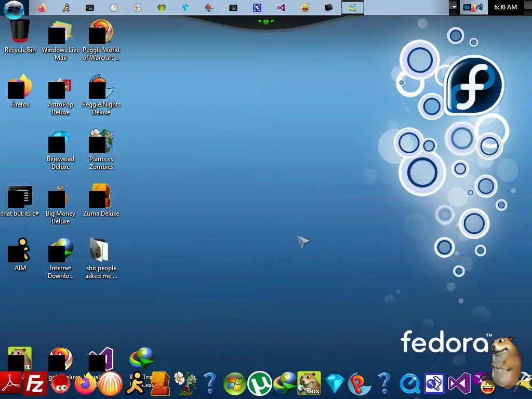Open the 6:30 AM clock
This screenshot has height=399, width=532.
coord(505,7)
